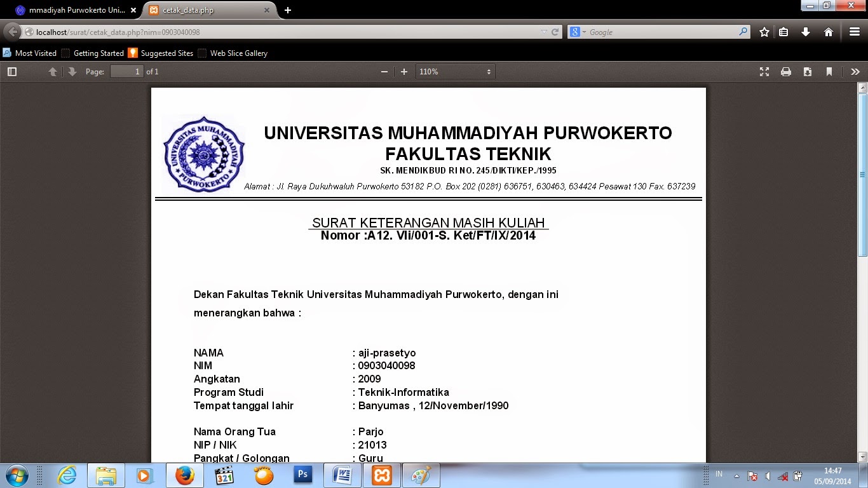This screenshot has width=868, height=488.
Task: Toggle the PDF viewer sidebar
Action: 12,72
